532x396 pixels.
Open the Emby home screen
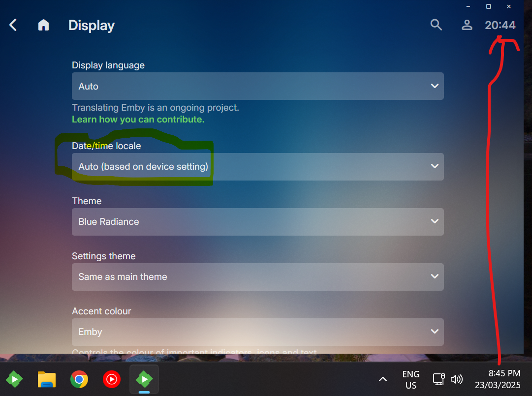43,25
